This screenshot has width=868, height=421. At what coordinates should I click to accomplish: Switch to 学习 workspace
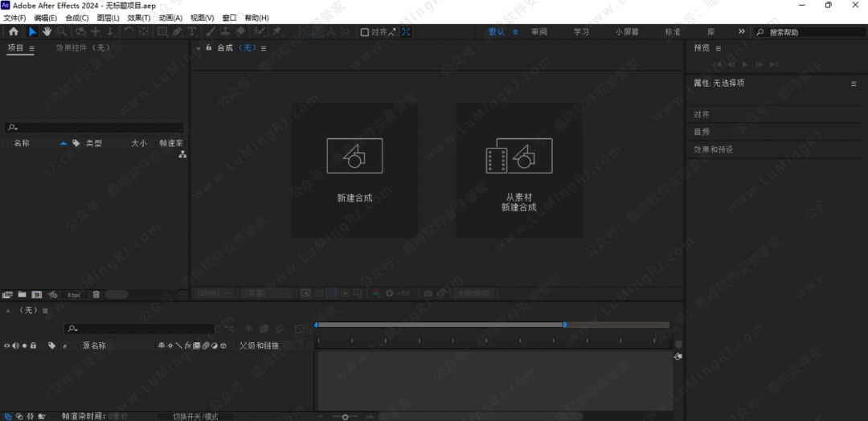[x=581, y=32]
